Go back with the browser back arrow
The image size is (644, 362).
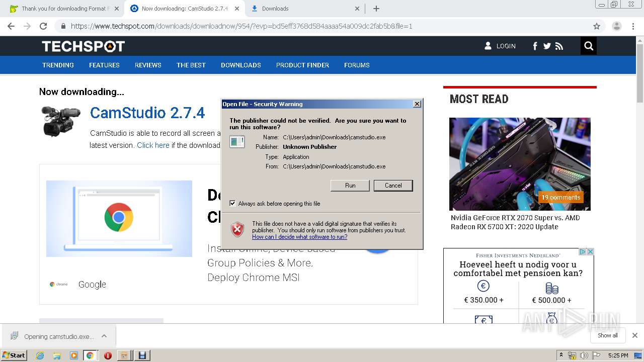coord(11,26)
